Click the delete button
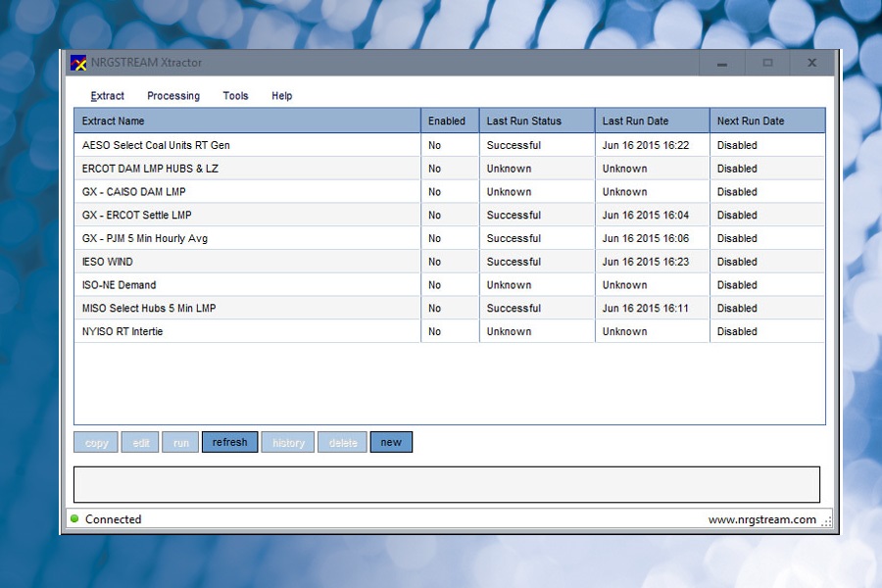Screen dimensions: 882x588 point(343,442)
